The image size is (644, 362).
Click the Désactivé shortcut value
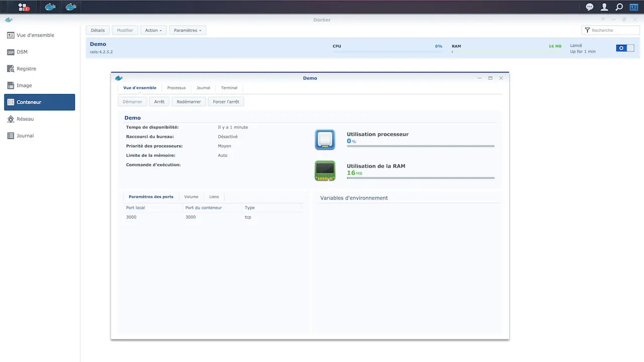tap(228, 137)
